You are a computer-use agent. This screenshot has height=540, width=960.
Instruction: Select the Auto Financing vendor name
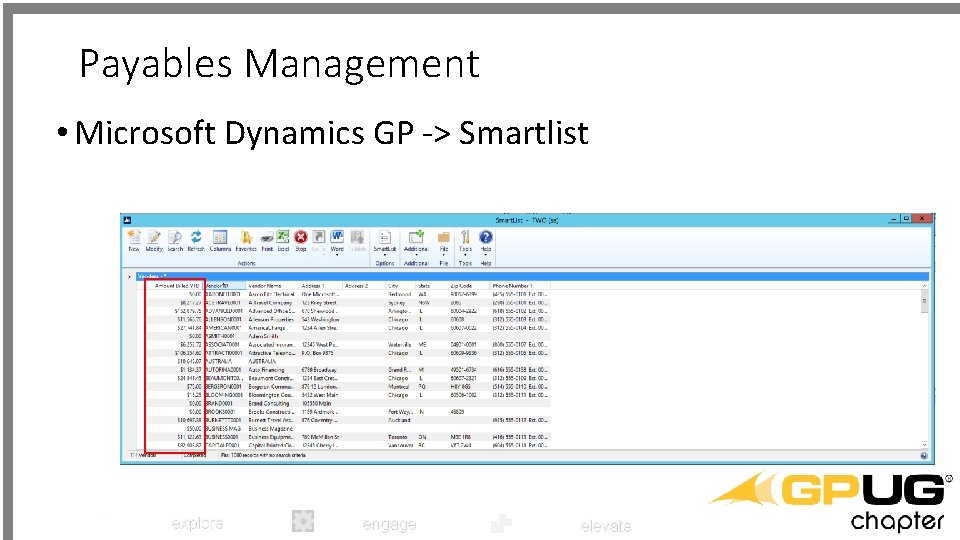click(266, 370)
